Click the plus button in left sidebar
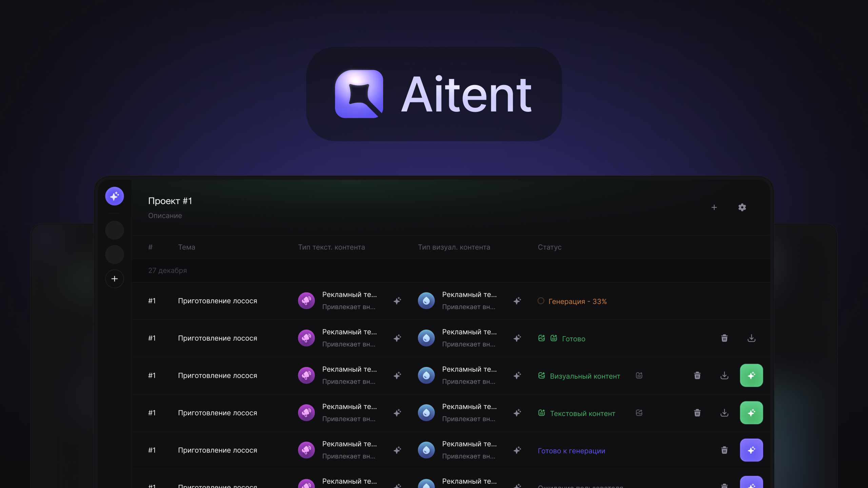The height and width of the screenshot is (488, 868). 114,279
